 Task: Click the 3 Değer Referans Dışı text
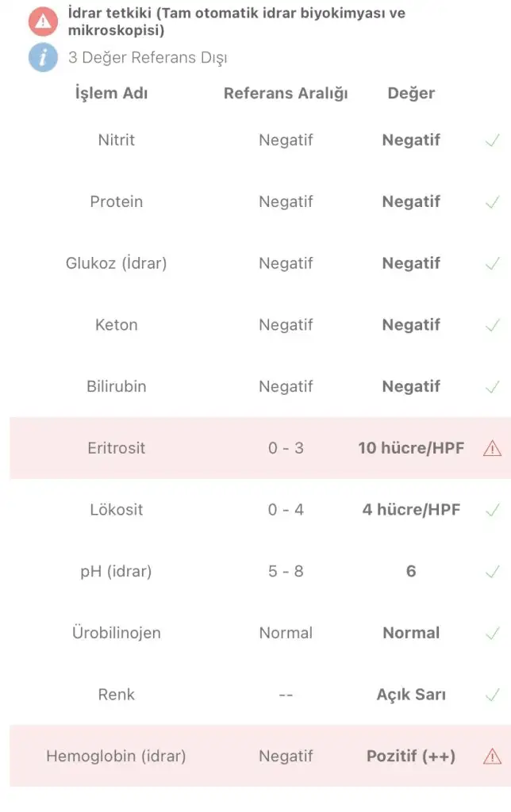click(148, 57)
